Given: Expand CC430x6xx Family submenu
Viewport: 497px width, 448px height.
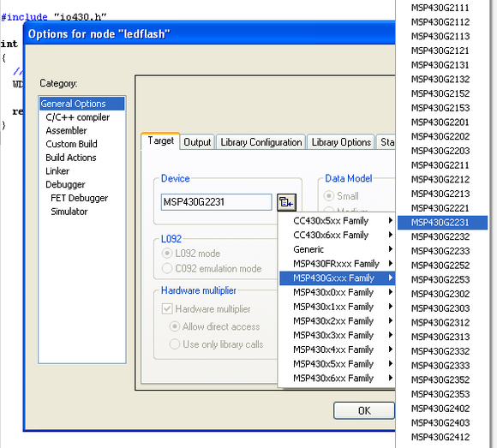Looking at the screenshot, I should click(337, 235).
